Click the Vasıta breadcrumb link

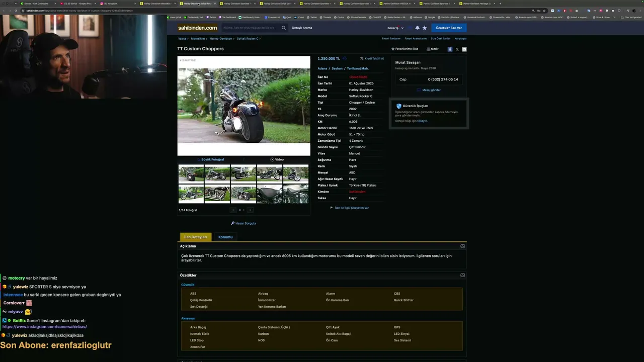point(182,39)
